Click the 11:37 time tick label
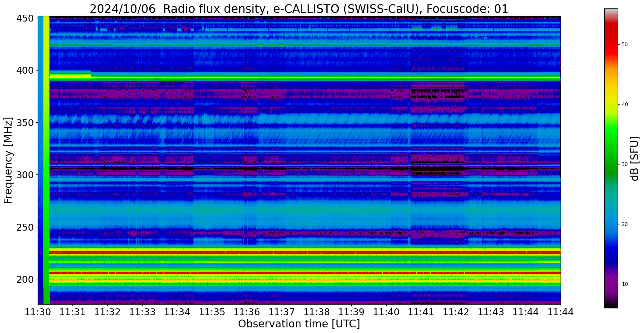Image resolution: width=644 pixels, height=333 pixels. tap(282, 312)
